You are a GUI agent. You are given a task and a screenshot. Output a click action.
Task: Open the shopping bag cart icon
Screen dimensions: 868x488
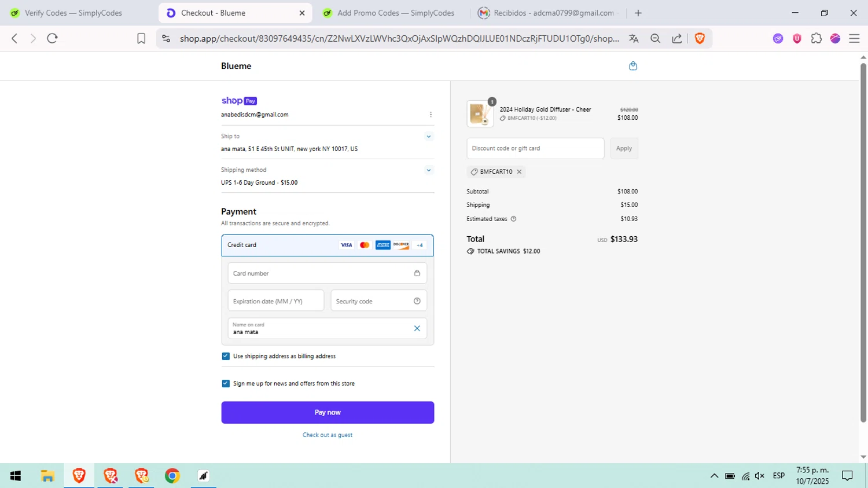point(633,66)
